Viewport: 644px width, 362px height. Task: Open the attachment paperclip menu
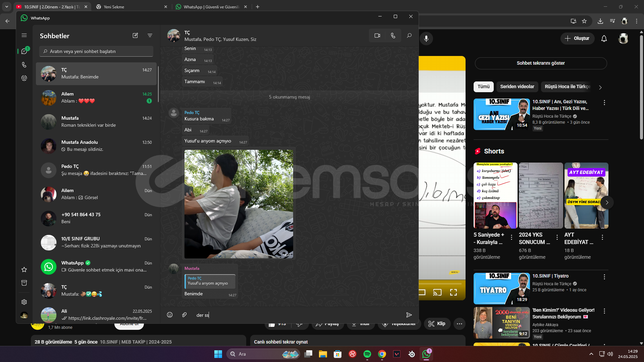(x=184, y=315)
